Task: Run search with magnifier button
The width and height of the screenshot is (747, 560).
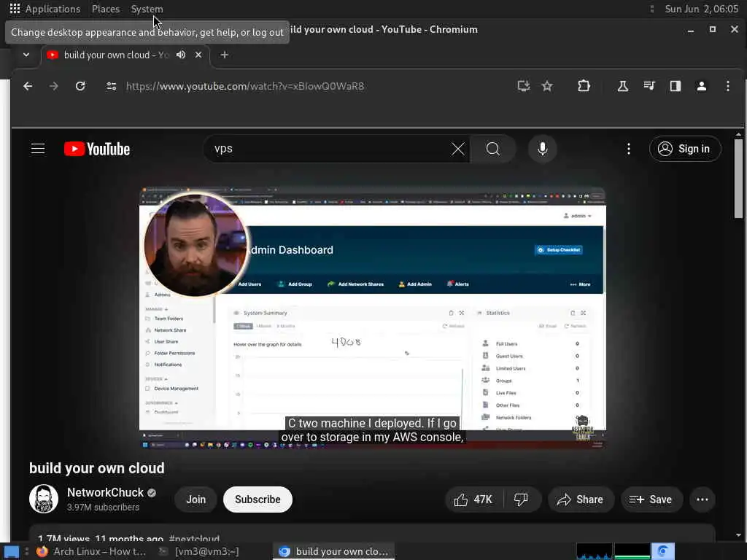Action: [x=493, y=149]
